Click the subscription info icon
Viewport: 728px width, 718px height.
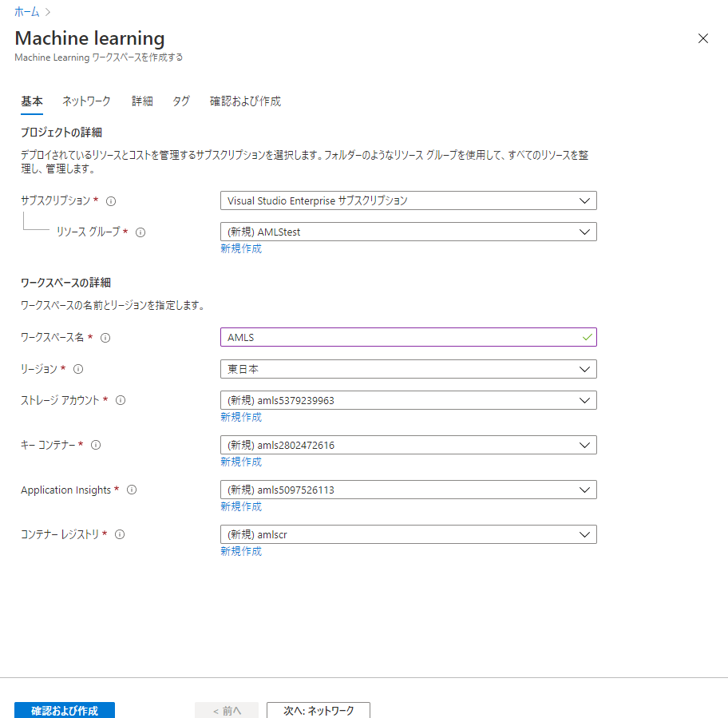pyautogui.click(x=111, y=201)
